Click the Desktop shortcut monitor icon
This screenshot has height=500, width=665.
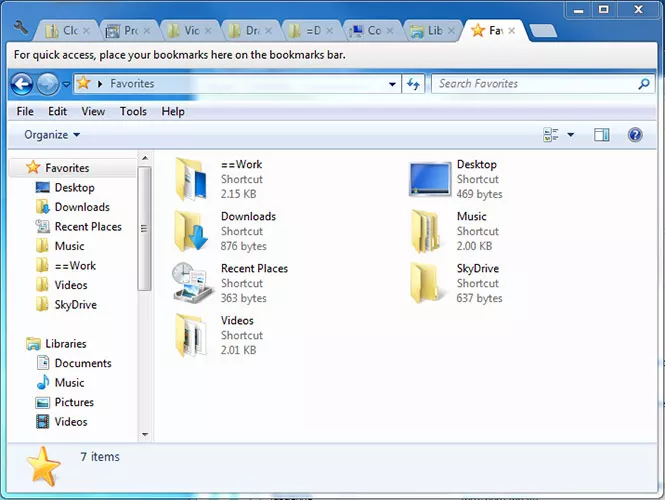click(430, 179)
